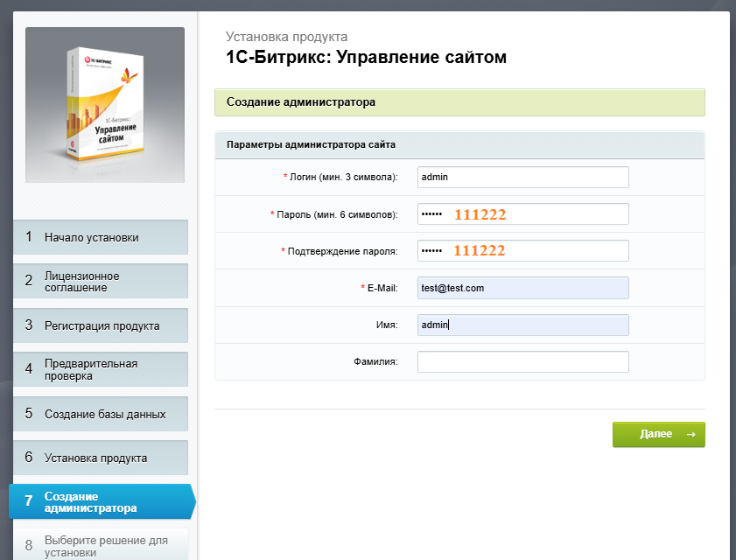
Task: Select active step 7 Создание администратора
Action: pyautogui.click(x=102, y=501)
